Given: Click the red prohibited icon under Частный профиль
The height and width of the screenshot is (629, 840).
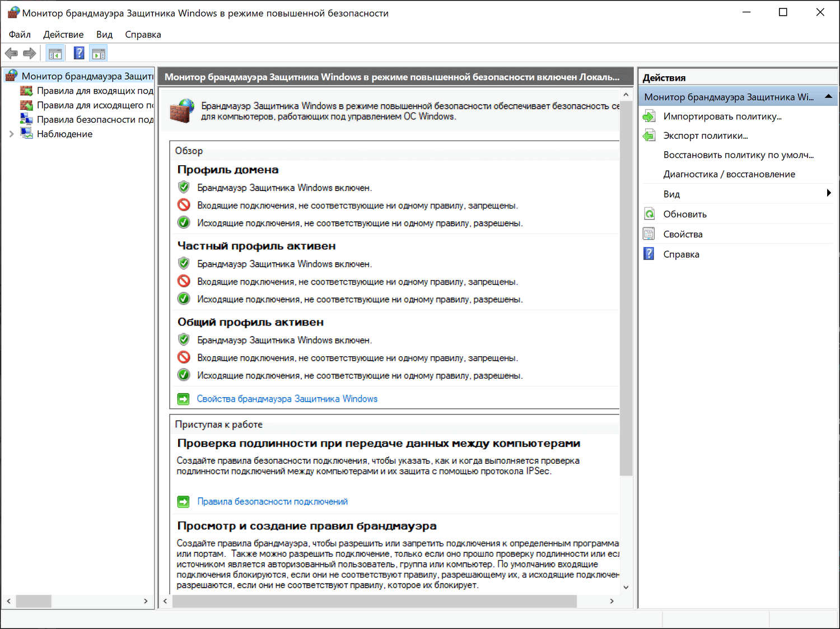Looking at the screenshot, I should pos(184,281).
